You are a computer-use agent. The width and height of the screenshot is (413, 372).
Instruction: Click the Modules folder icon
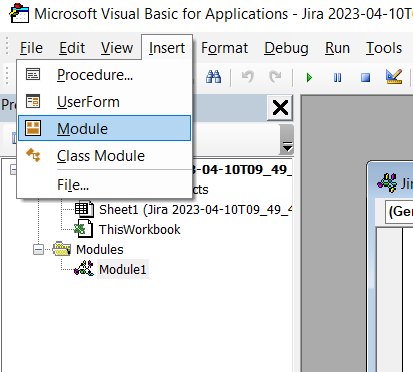pyautogui.click(x=62, y=249)
